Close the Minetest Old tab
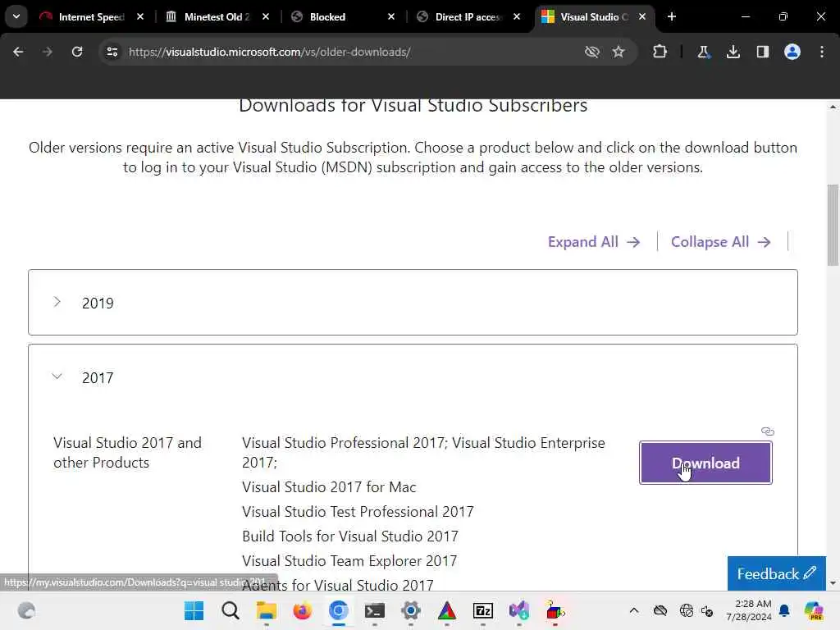Image resolution: width=840 pixels, height=630 pixels. tap(266, 17)
